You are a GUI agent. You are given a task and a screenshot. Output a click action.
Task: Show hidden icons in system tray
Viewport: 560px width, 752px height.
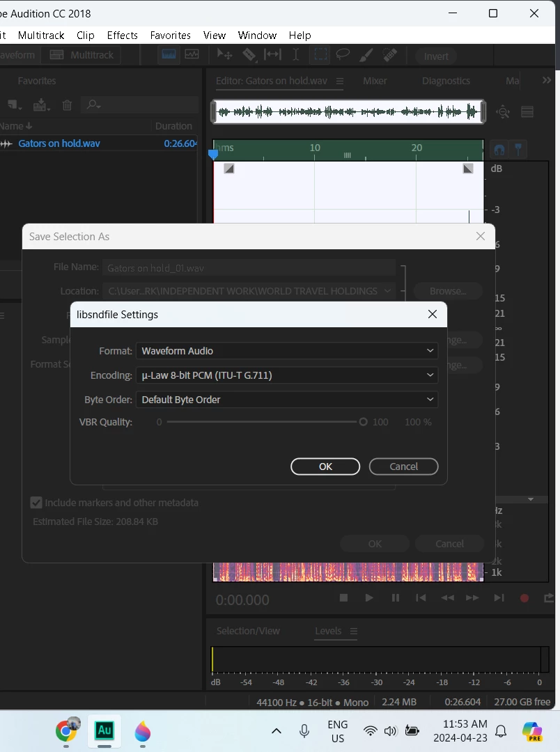point(277,731)
